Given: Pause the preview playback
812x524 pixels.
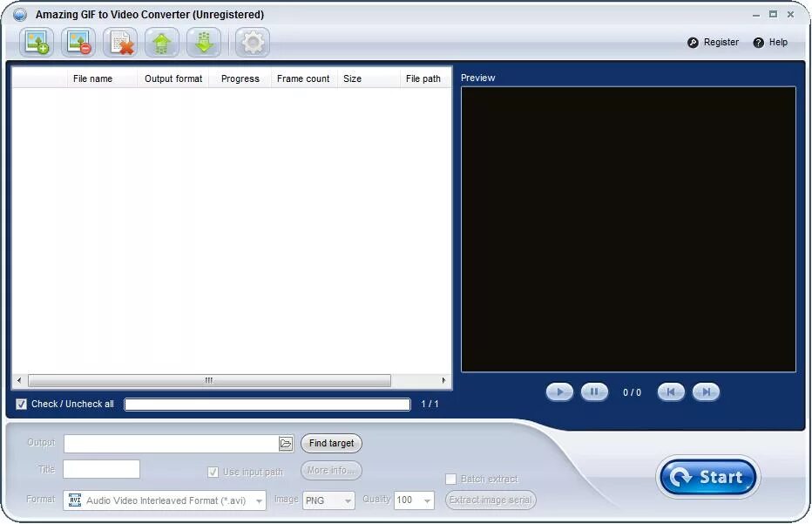Looking at the screenshot, I should click(594, 391).
